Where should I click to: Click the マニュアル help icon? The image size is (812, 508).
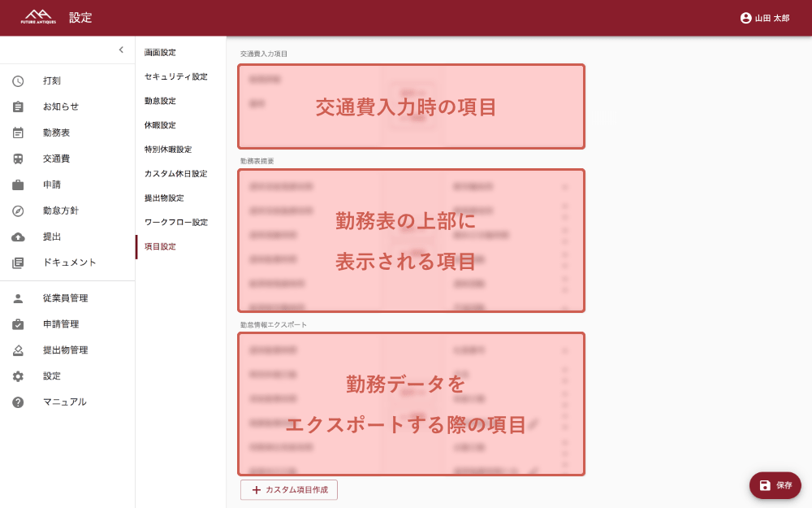point(18,402)
